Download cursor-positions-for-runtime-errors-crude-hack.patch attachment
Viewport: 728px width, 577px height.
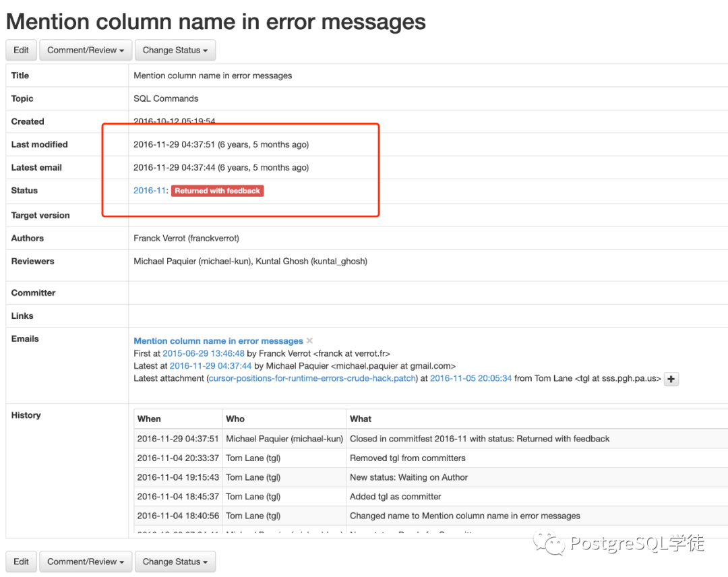click(312, 379)
